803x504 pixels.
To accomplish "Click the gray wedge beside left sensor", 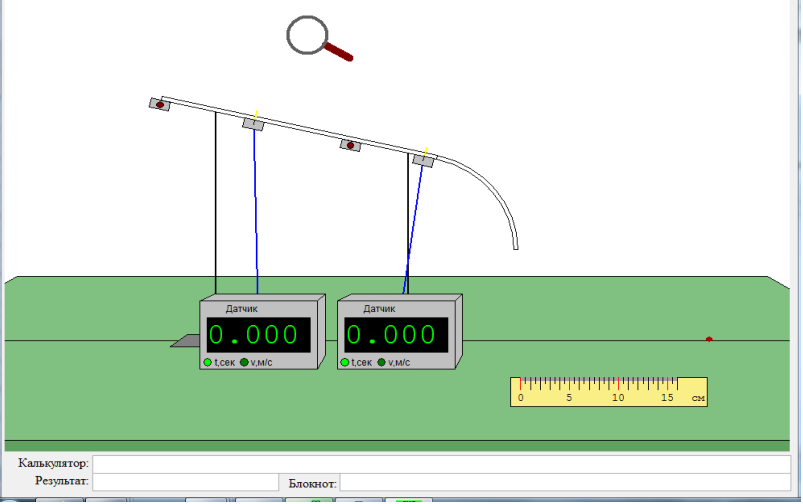I will click(x=185, y=341).
